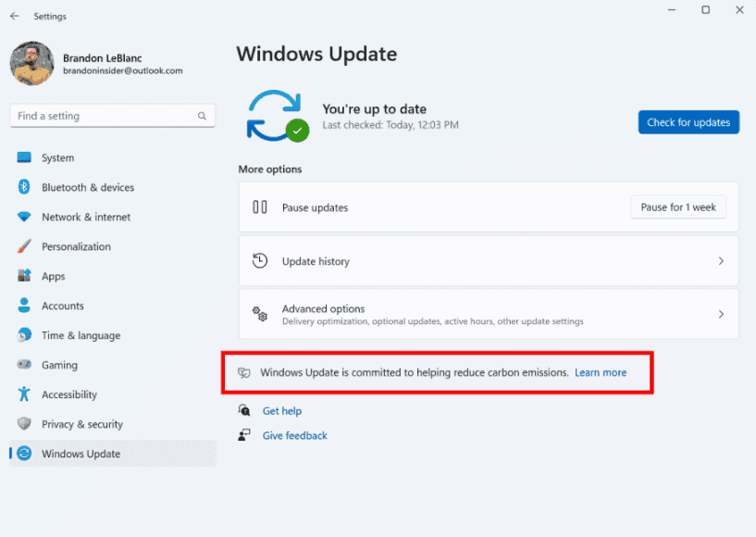Click the Personalization paintbrush icon
The height and width of the screenshot is (537, 756).
[x=24, y=246]
